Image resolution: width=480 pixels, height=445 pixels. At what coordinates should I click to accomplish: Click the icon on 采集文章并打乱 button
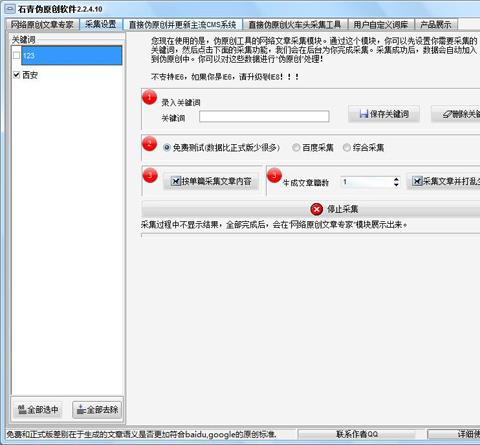click(x=417, y=181)
